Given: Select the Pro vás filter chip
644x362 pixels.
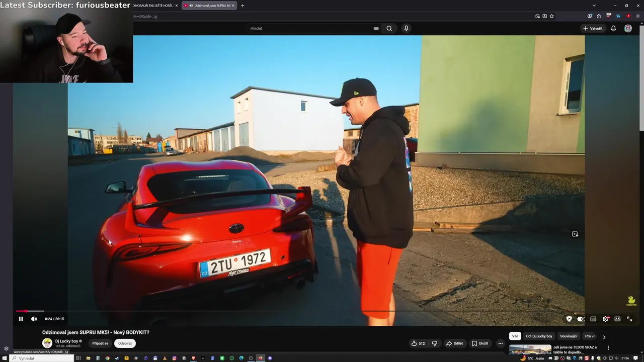Looking at the screenshot, I should (x=590, y=336).
